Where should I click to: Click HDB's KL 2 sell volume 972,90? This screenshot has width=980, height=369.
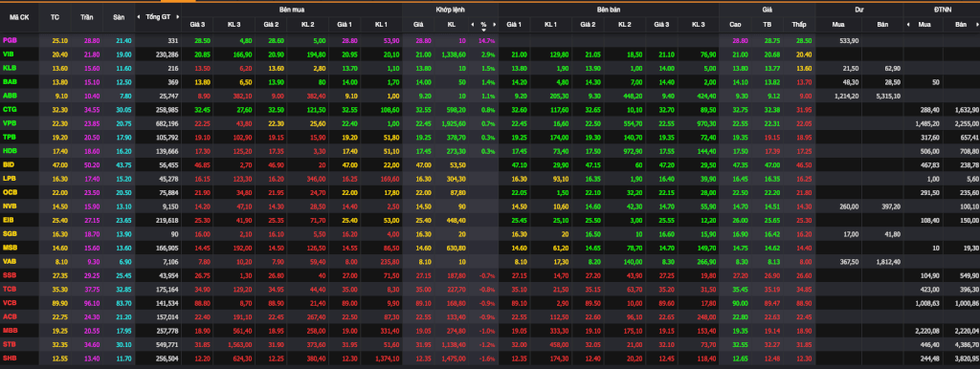(x=632, y=150)
